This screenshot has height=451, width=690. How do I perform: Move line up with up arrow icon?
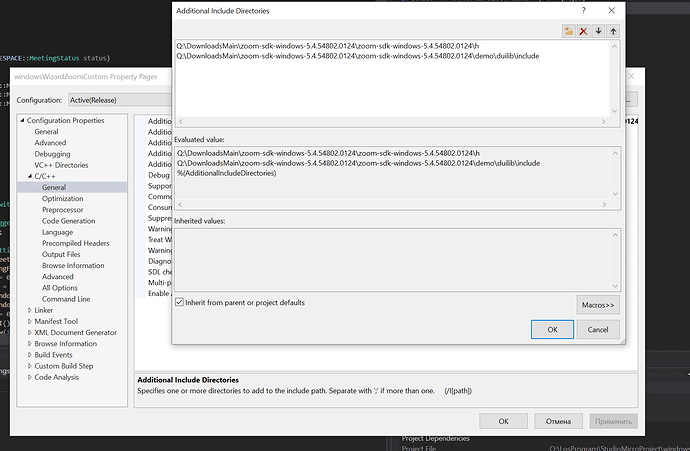pyautogui.click(x=613, y=31)
